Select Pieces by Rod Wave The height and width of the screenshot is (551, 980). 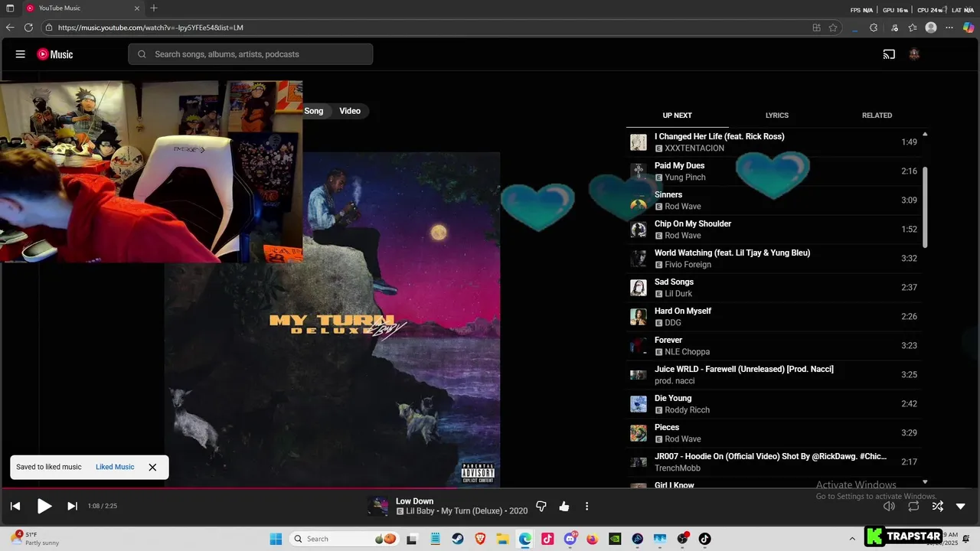pos(773,433)
